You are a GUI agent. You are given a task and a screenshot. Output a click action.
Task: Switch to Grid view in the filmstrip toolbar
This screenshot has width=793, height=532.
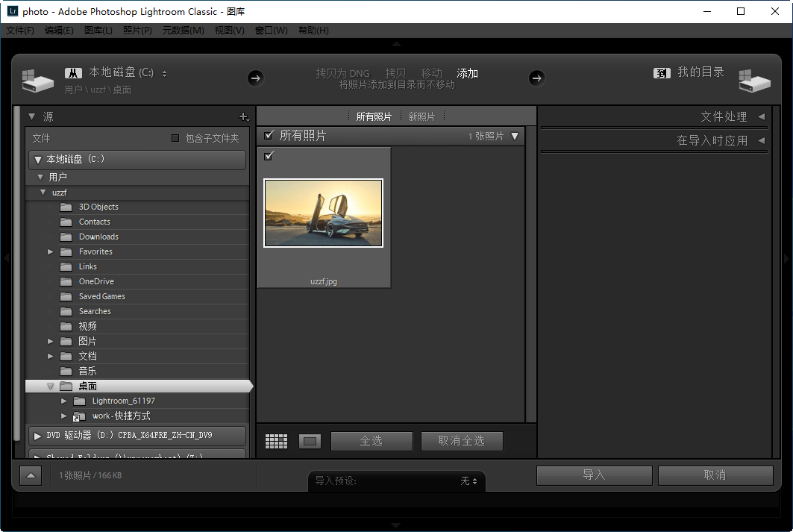276,441
